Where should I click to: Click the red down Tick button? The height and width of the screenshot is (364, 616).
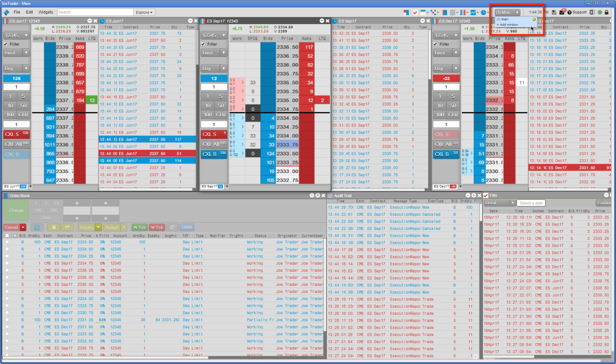tap(157, 227)
